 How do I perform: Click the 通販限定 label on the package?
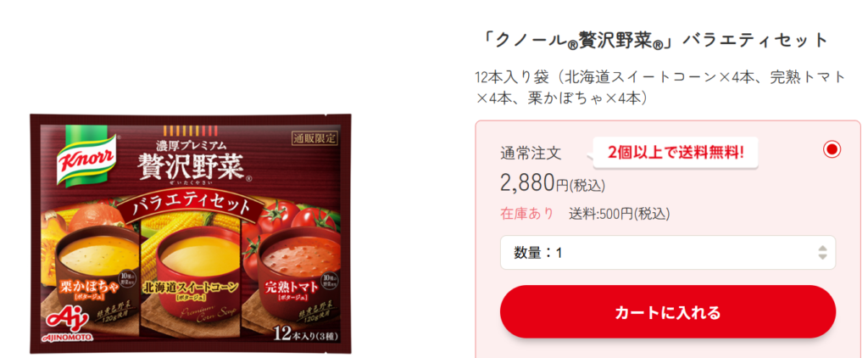(314, 138)
